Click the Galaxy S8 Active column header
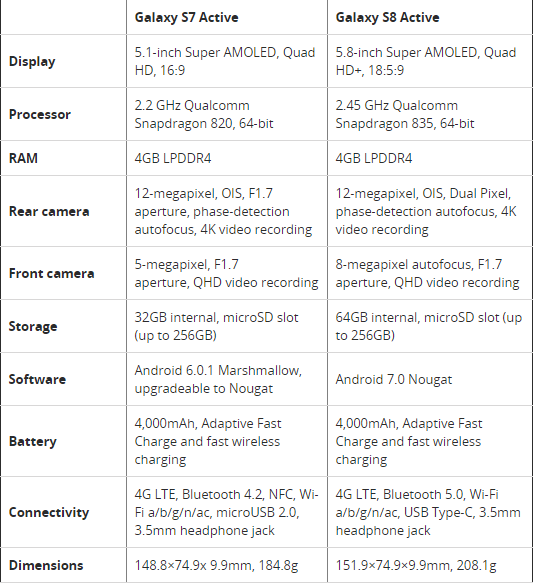The image size is (533, 583). tap(387, 17)
